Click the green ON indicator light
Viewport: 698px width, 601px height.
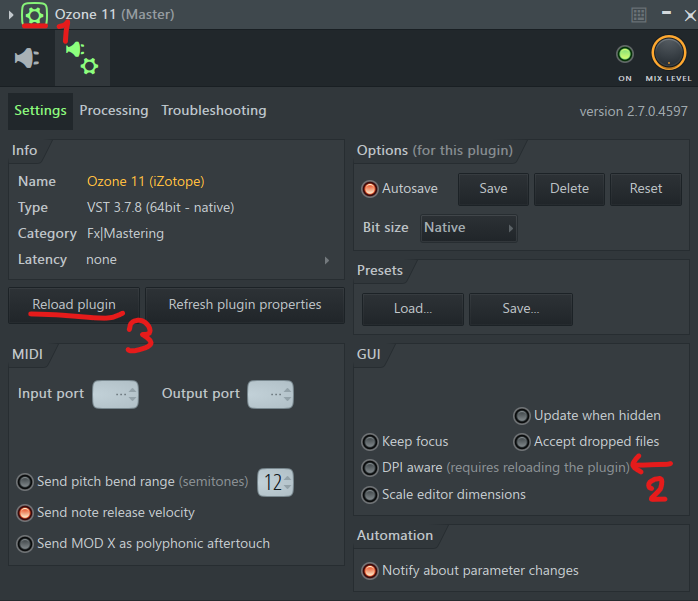(625, 54)
